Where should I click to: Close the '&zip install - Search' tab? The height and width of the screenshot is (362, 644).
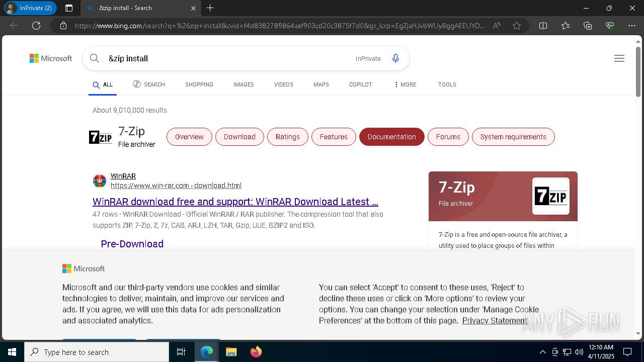tap(193, 8)
